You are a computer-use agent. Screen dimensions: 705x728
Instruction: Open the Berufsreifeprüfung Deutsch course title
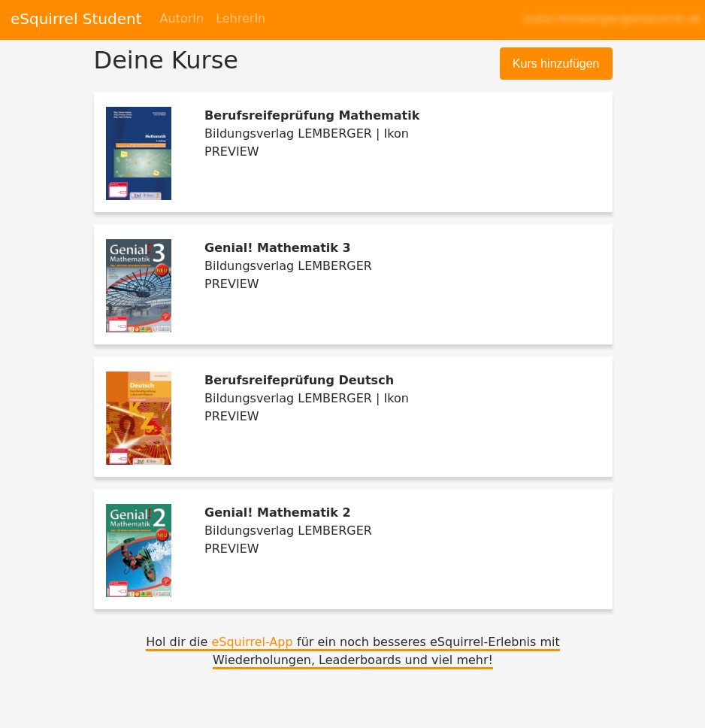(x=298, y=381)
